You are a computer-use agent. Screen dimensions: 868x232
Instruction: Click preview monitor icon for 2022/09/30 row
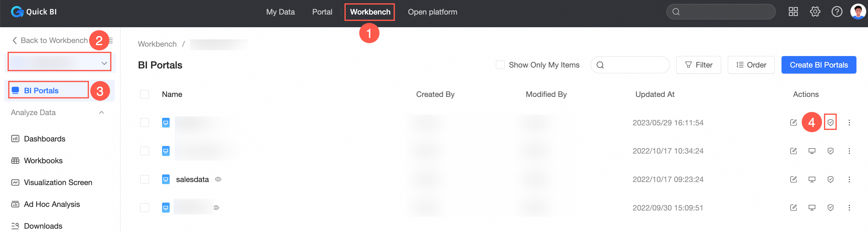coord(812,208)
